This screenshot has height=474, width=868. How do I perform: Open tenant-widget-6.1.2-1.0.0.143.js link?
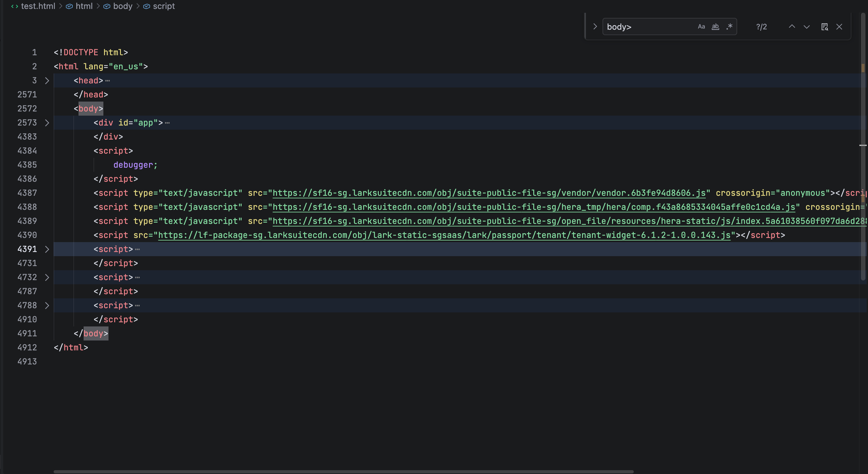coord(444,235)
